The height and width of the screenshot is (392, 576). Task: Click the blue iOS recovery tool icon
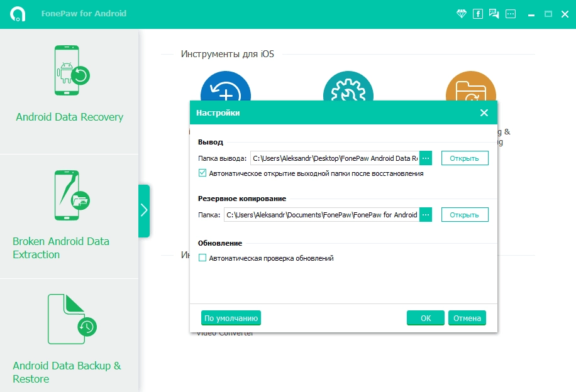coord(226,86)
